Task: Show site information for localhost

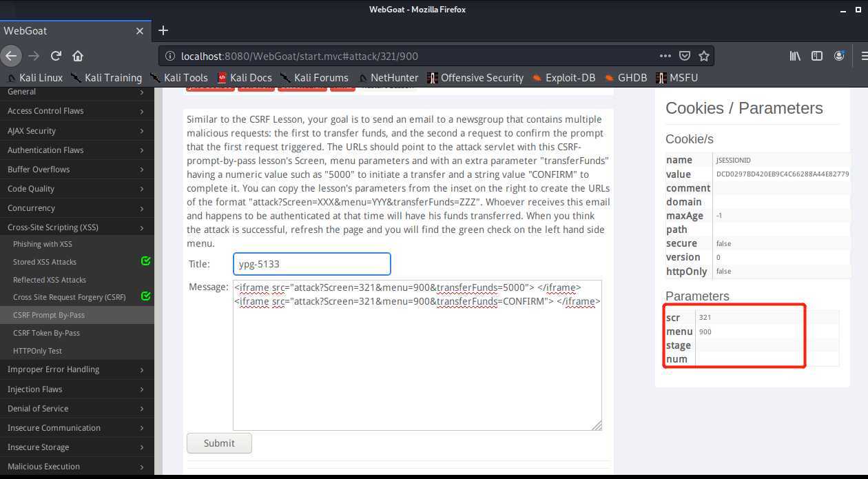Action: [169, 57]
